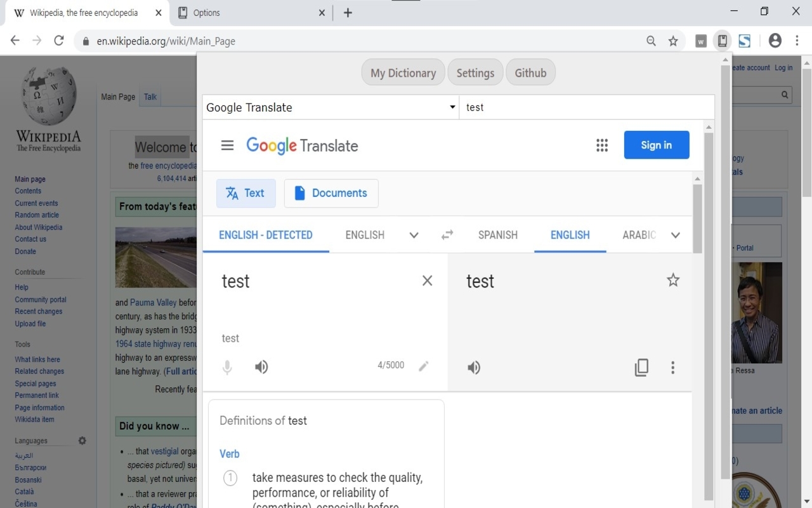Open My Dictionary
The width and height of the screenshot is (812, 508).
(403, 72)
